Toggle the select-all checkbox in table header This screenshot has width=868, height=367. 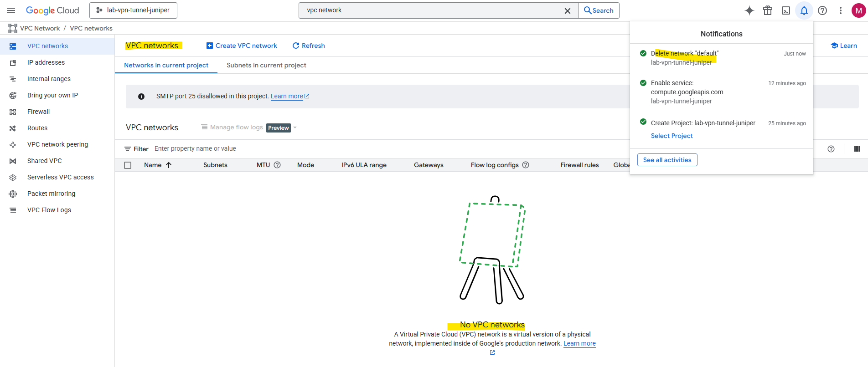(x=128, y=165)
